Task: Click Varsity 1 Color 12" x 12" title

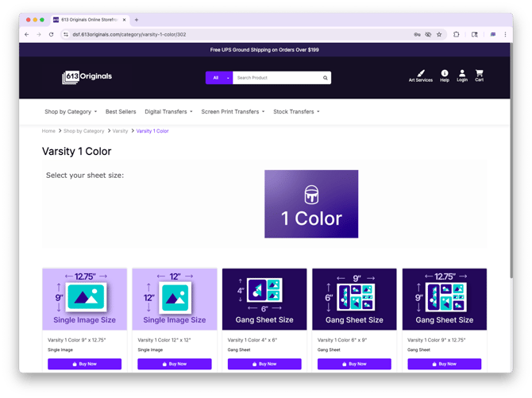Action: (x=164, y=340)
